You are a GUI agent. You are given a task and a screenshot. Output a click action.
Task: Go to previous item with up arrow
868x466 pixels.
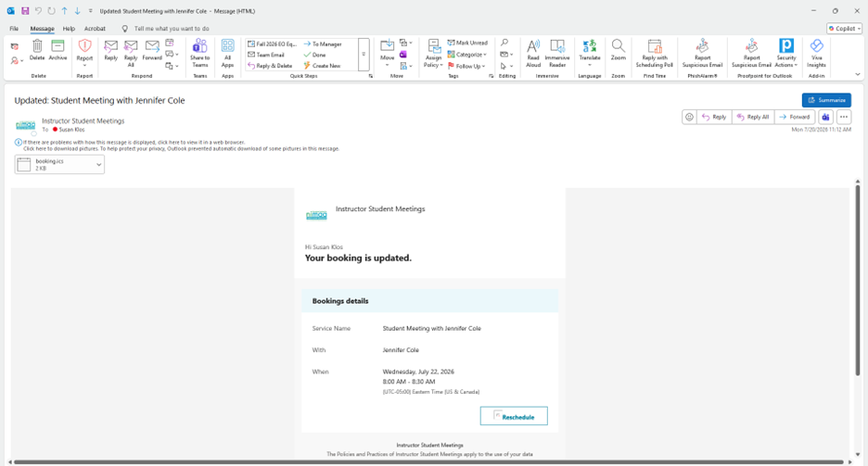click(x=64, y=10)
